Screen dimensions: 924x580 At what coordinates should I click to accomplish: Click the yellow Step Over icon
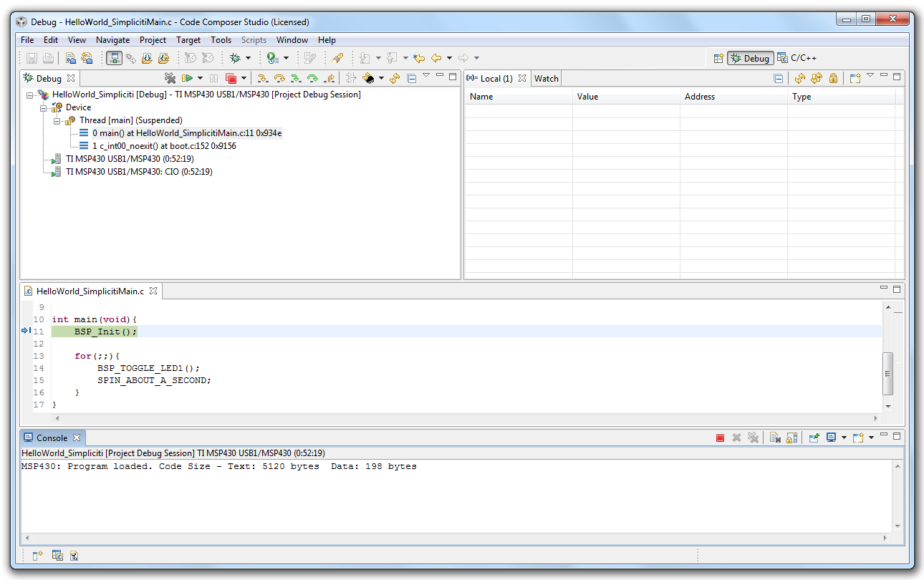279,78
